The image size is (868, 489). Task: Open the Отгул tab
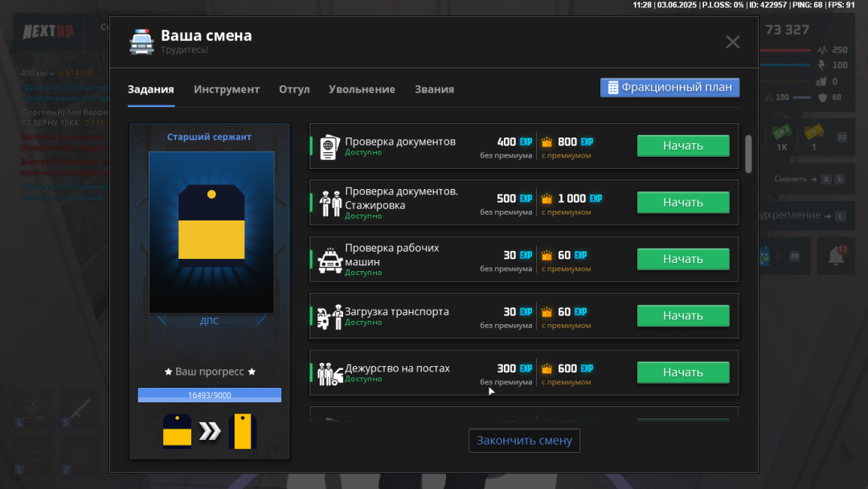(294, 89)
